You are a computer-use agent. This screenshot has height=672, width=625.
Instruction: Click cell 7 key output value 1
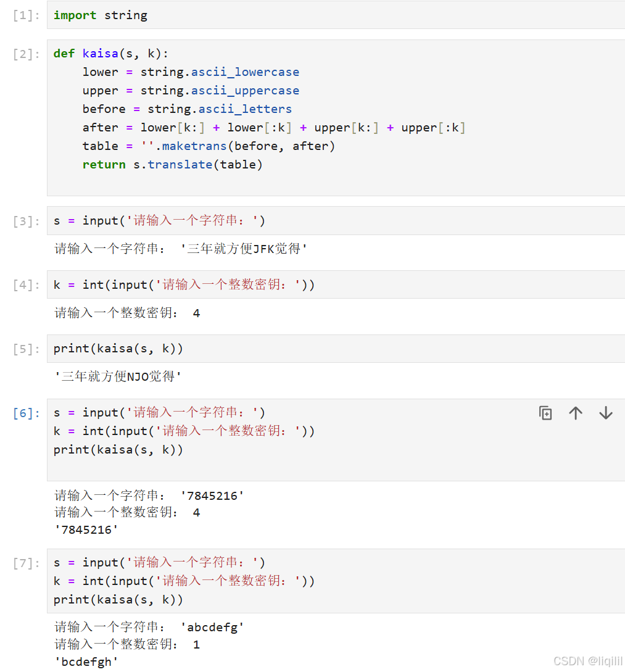tap(196, 645)
